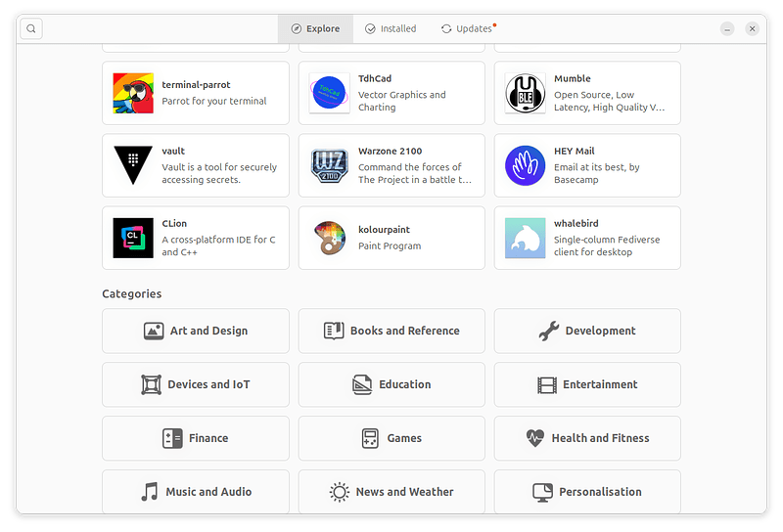
Task: Click the TdhCad blue circle icon
Action: 329,93
